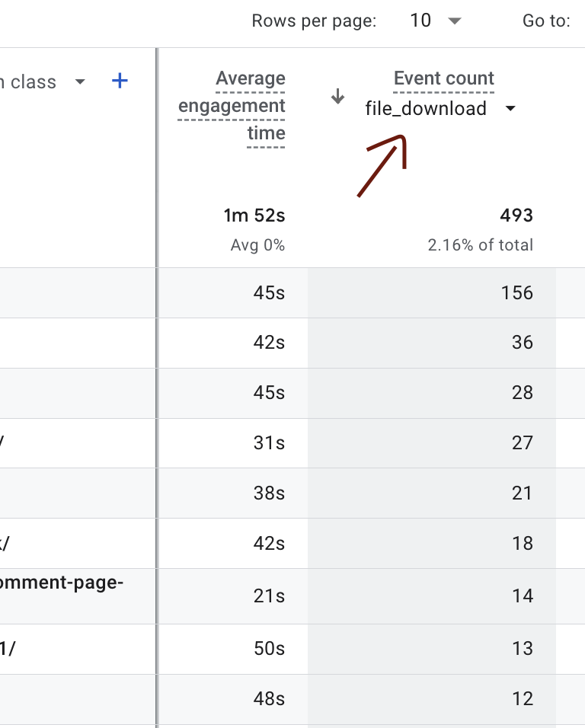Click the 31s engagement time cell
585x728 pixels.
pos(269,443)
